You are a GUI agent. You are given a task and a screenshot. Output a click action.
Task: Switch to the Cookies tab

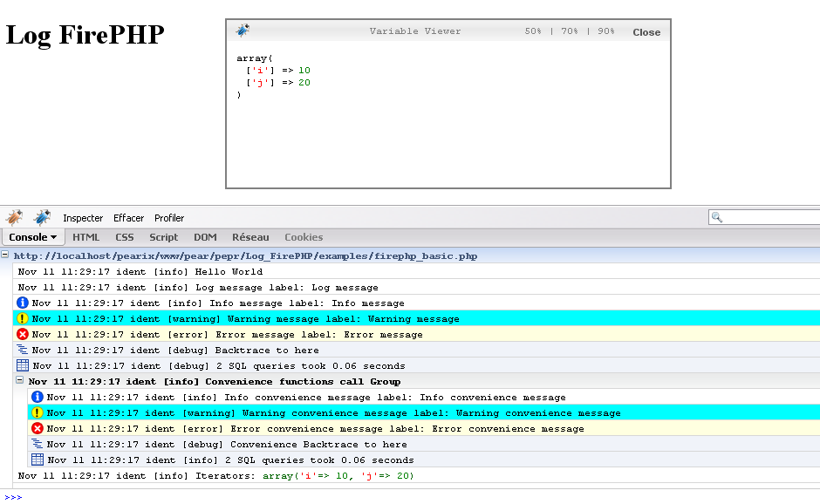pos(304,237)
